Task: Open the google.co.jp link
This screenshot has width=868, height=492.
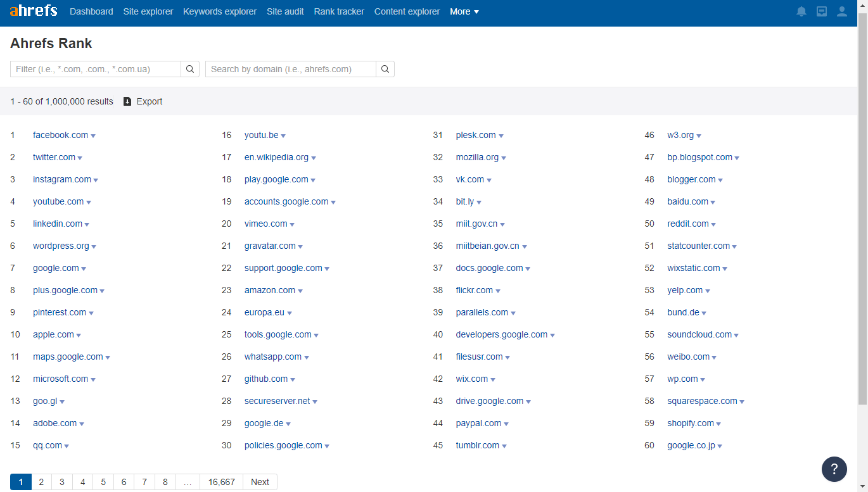Action: [691, 445]
